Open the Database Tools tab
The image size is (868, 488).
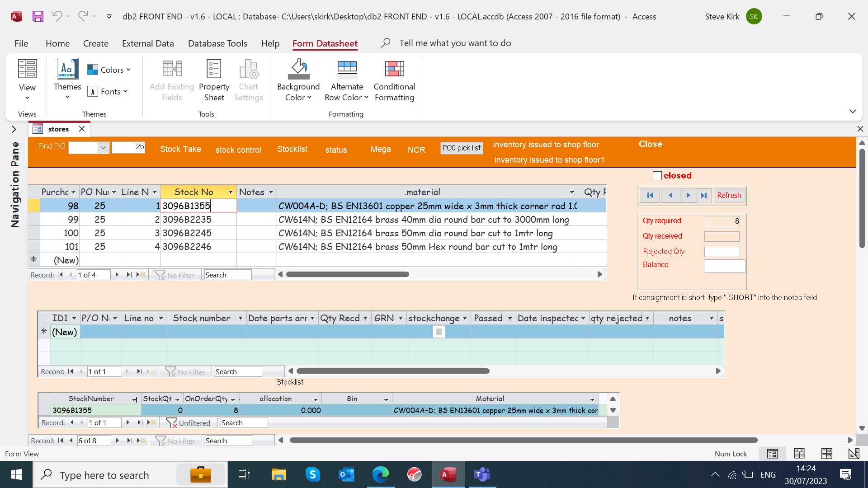217,43
